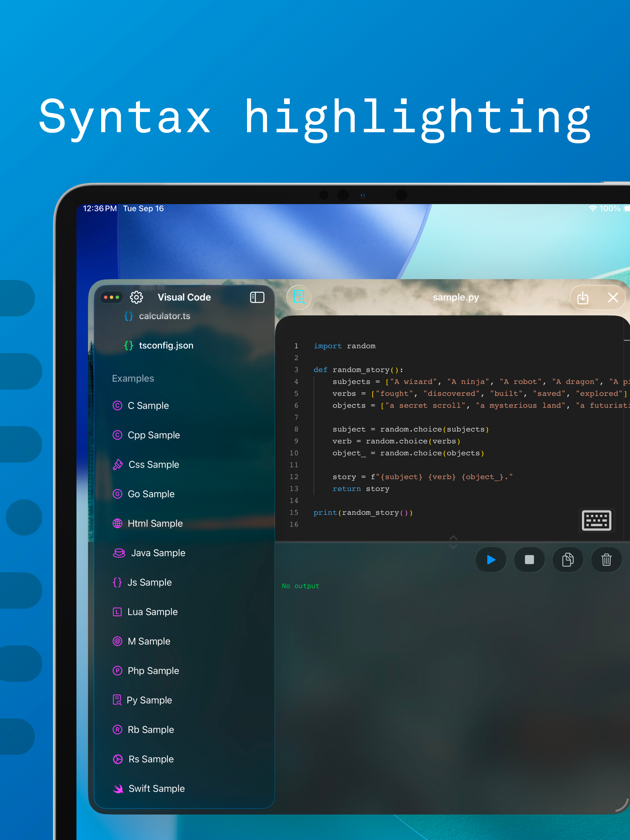Open the Php Sample example
Screen dimensions: 630x840
153,671
